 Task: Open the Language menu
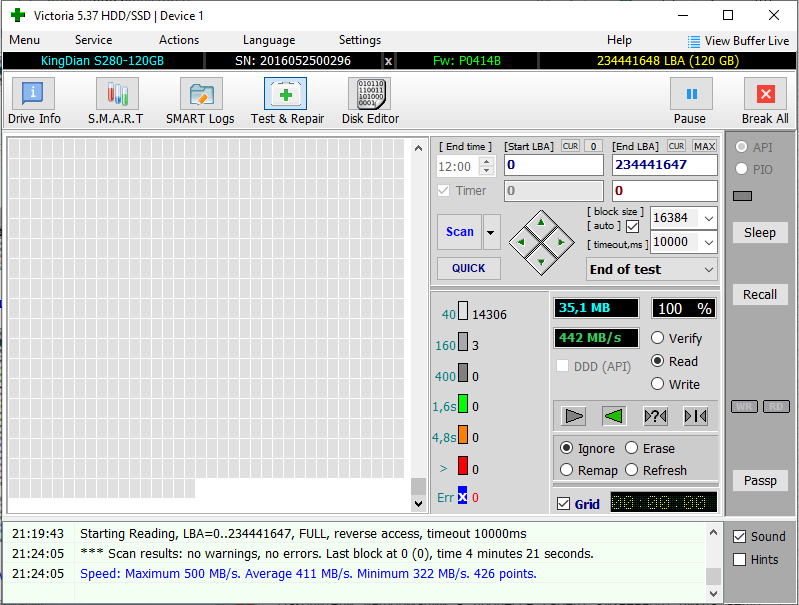(269, 40)
